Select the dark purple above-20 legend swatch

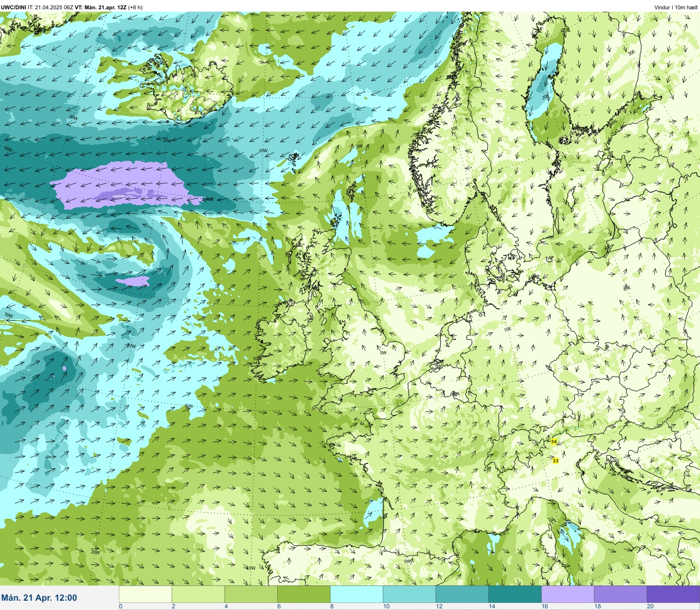673,594
